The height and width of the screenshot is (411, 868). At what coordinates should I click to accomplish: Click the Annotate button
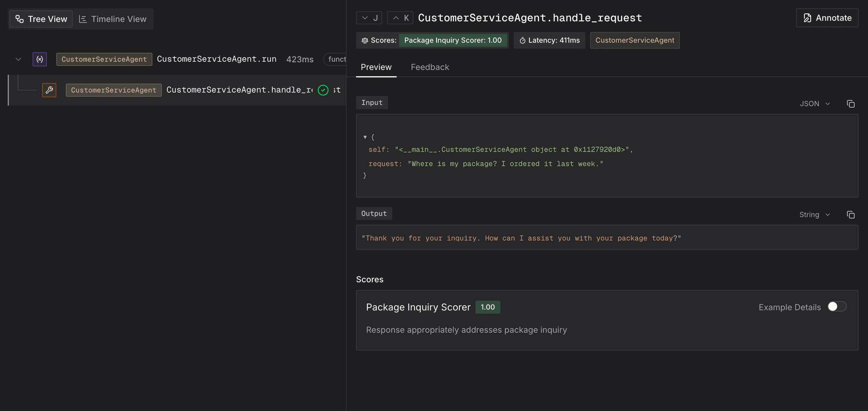pyautogui.click(x=827, y=18)
